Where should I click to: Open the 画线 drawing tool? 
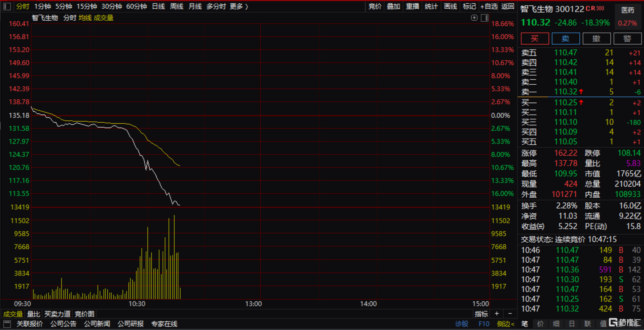[450, 7]
